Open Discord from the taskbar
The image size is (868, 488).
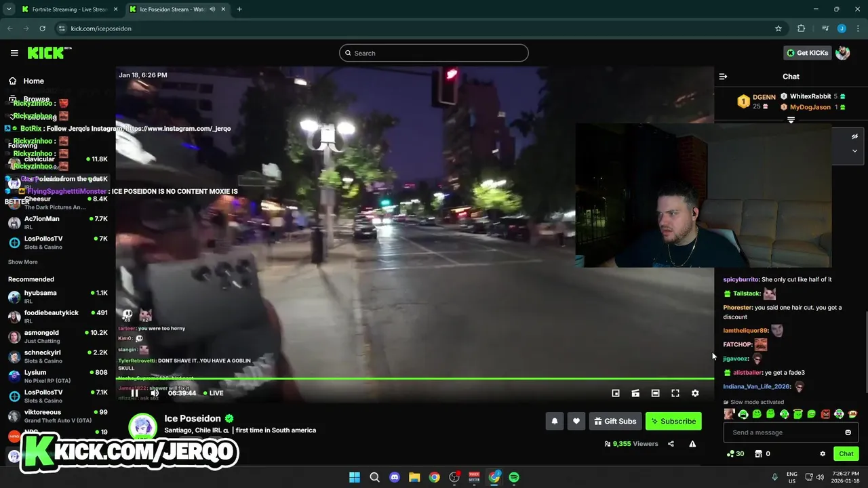[x=395, y=477]
